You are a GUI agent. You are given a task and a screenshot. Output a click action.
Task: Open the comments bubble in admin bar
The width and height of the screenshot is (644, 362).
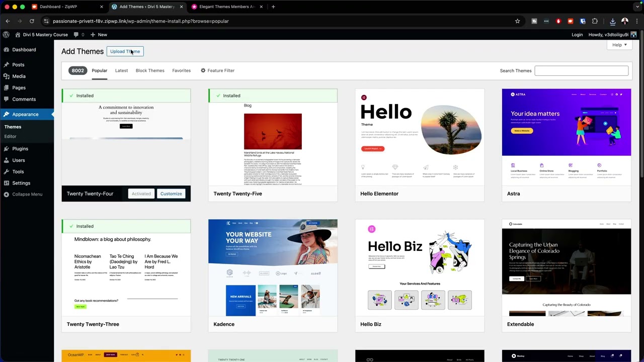point(79,35)
